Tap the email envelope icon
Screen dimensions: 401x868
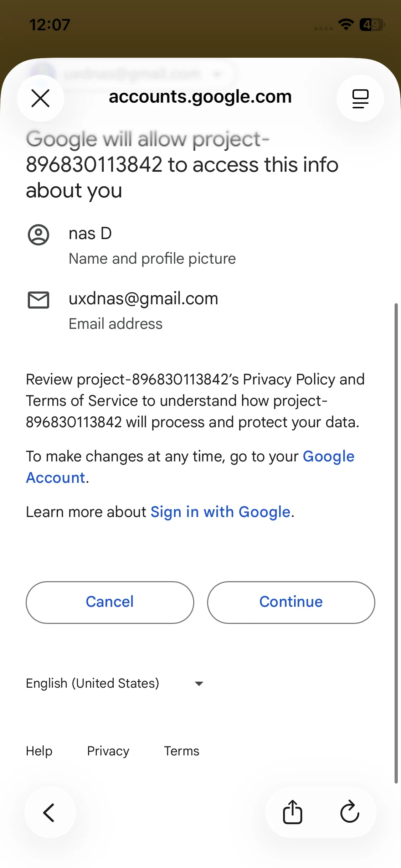pos(38,300)
